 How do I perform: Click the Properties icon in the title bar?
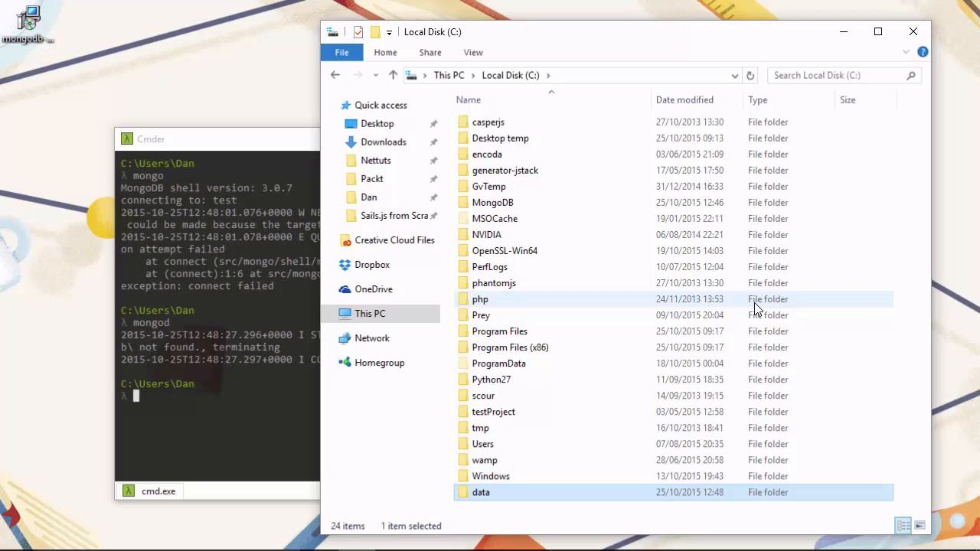pos(358,32)
